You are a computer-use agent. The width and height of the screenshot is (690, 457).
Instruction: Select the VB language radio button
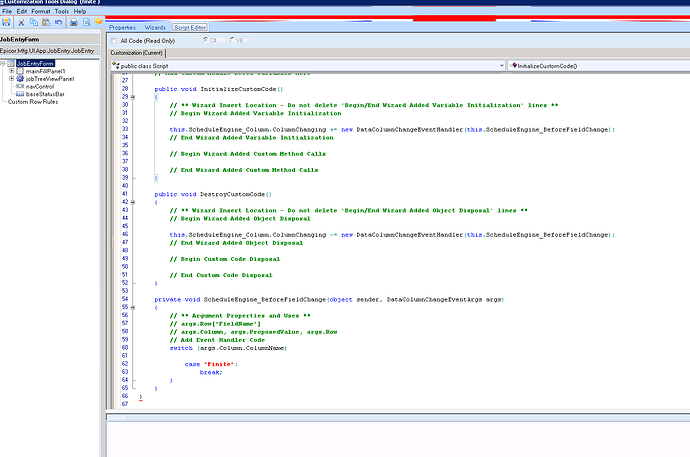coord(232,40)
